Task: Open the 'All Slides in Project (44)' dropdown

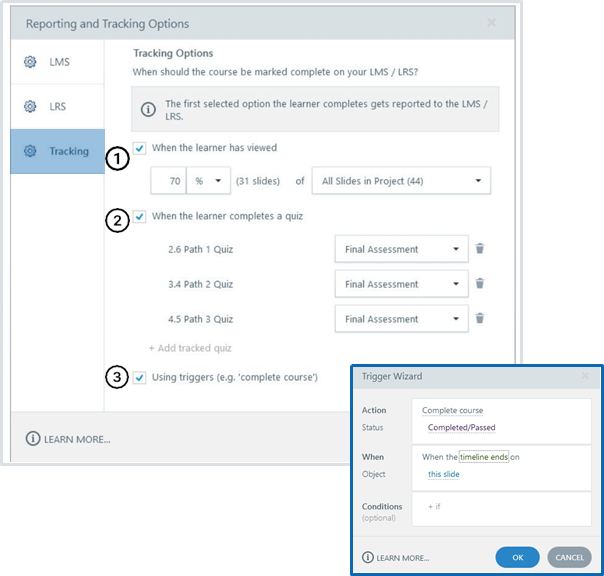Action: [400, 181]
